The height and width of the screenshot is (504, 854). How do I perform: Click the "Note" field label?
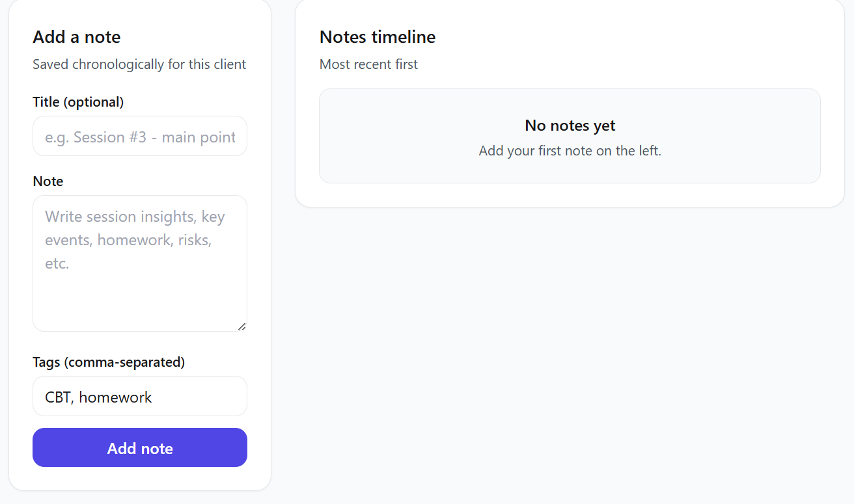pyautogui.click(x=48, y=181)
